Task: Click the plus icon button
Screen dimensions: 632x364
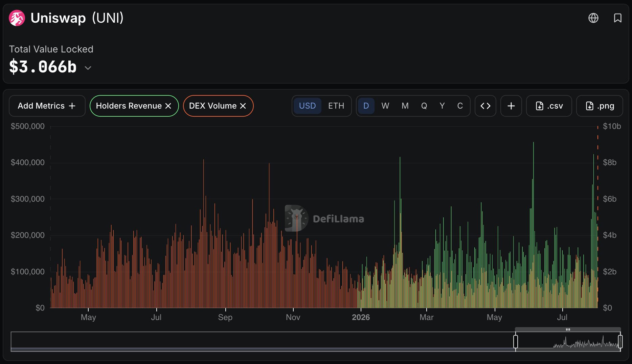Action: tap(511, 106)
